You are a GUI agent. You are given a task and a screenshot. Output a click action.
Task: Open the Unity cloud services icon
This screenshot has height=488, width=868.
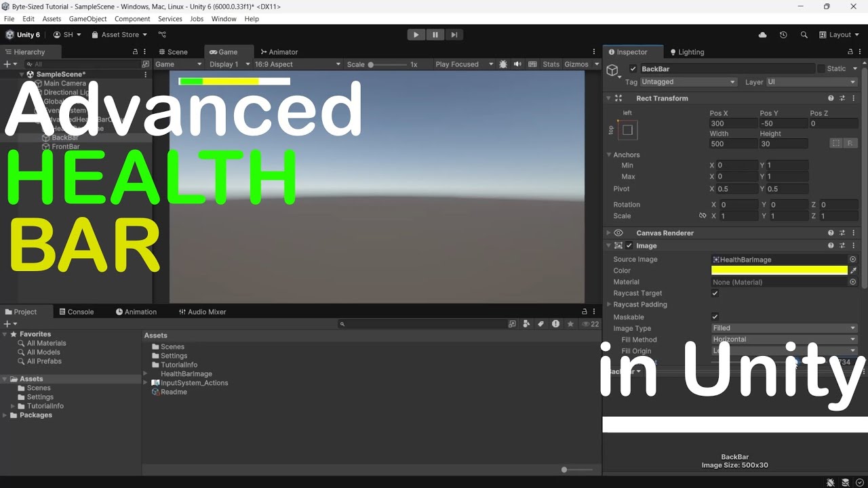tap(762, 35)
